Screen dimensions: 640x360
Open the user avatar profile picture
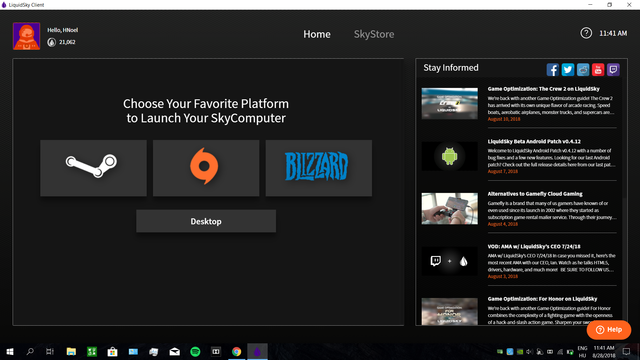coord(27,36)
